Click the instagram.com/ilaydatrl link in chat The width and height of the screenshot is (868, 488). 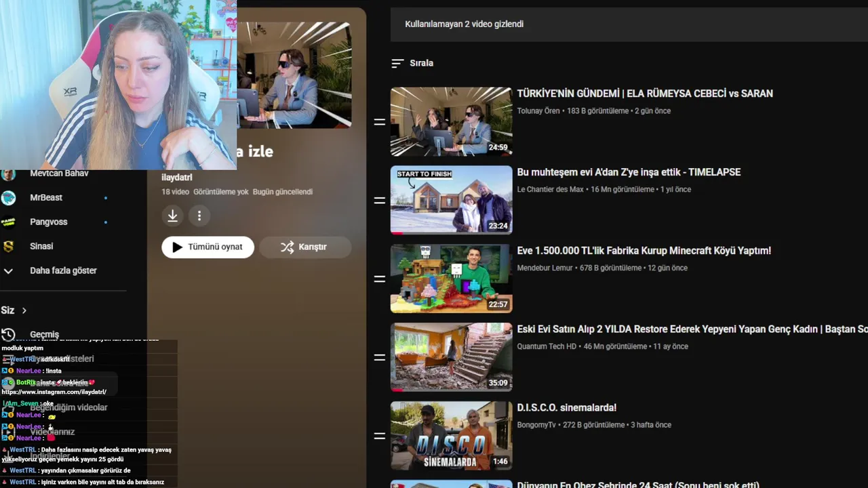click(54, 392)
